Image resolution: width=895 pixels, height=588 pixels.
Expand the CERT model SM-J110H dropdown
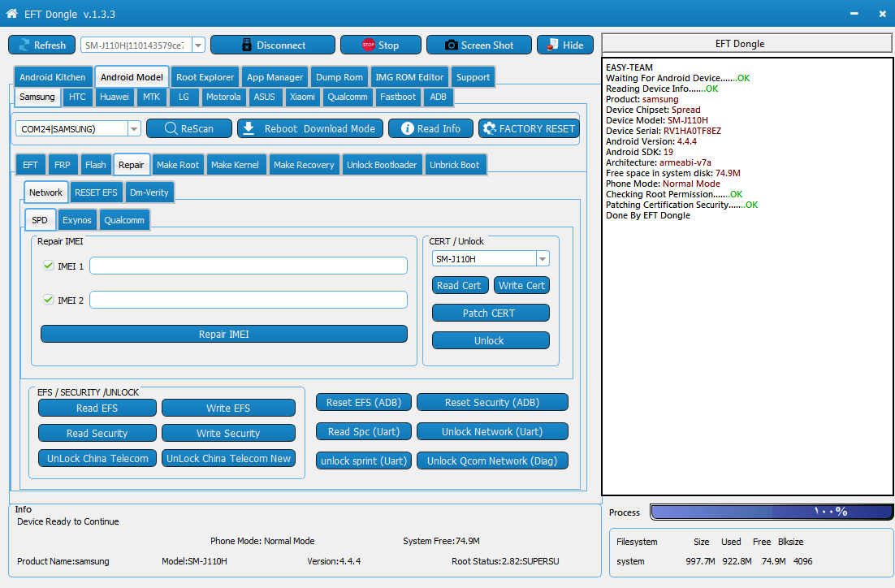(543, 259)
